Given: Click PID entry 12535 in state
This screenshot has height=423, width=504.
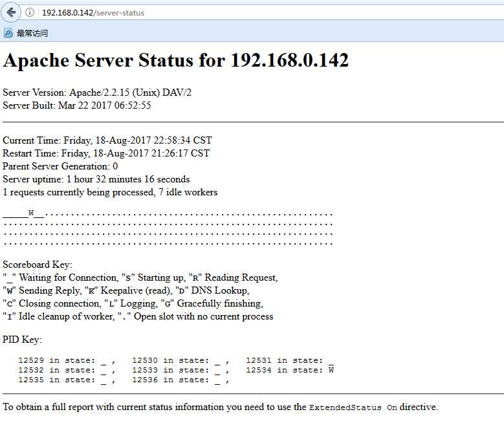Looking at the screenshot, I should (67, 380).
